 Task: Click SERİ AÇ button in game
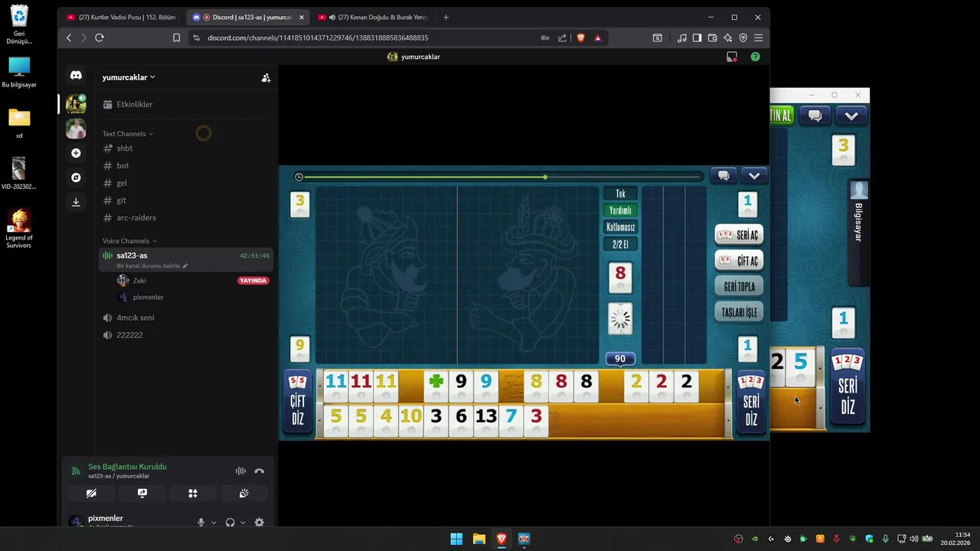(739, 235)
